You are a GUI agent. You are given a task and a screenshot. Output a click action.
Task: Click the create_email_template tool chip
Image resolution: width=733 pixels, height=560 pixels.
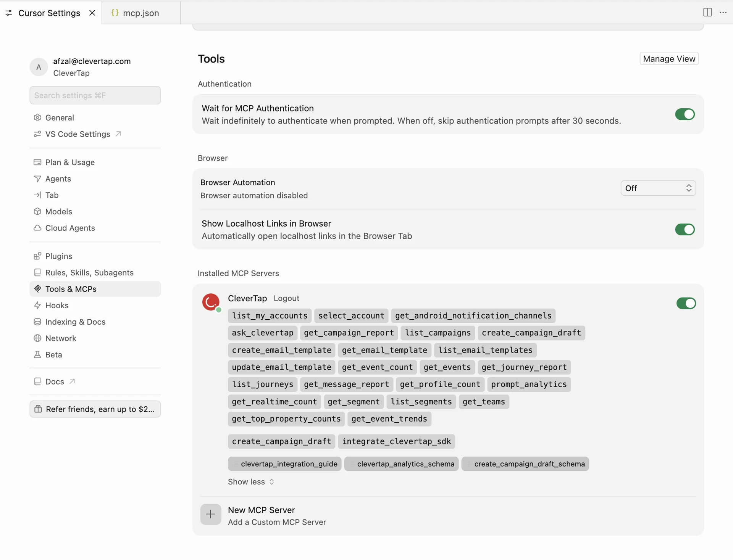[281, 350]
